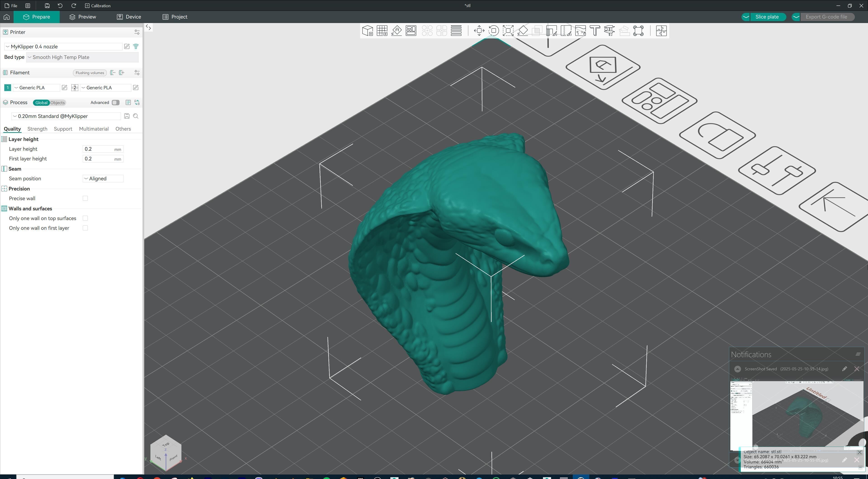Open the Seam painting tool

click(566, 31)
